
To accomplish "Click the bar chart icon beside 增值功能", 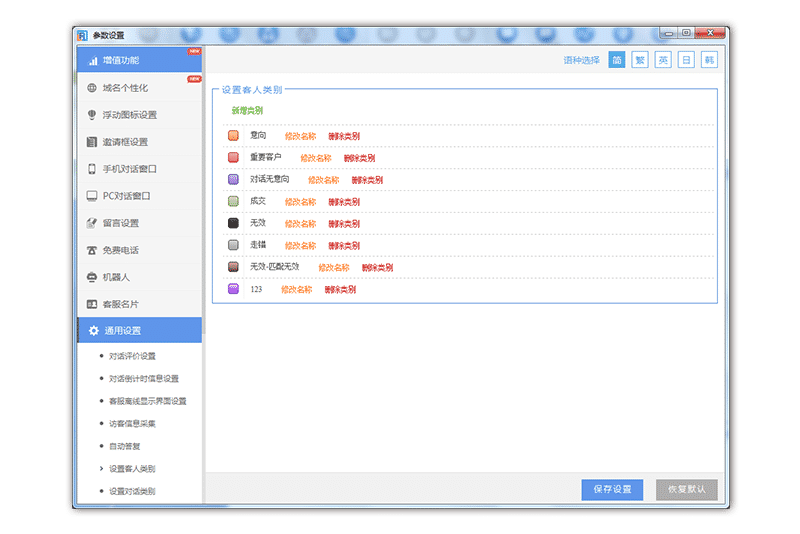I will click(93, 61).
